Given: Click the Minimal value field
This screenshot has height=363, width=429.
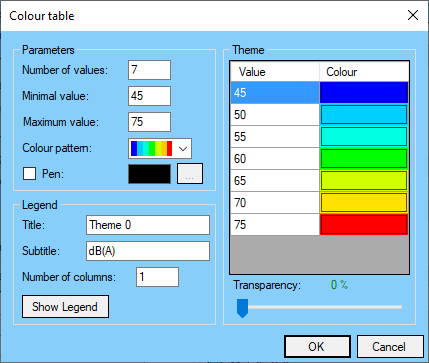Looking at the screenshot, I should (x=149, y=96).
